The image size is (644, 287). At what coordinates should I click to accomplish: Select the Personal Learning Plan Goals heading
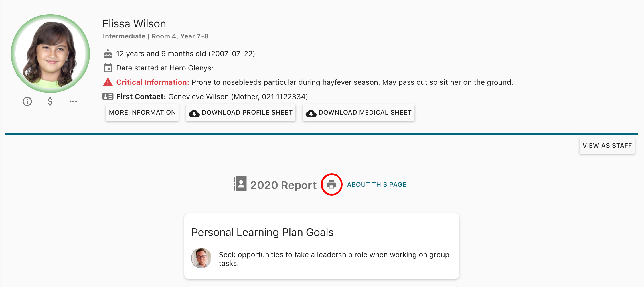(x=262, y=232)
